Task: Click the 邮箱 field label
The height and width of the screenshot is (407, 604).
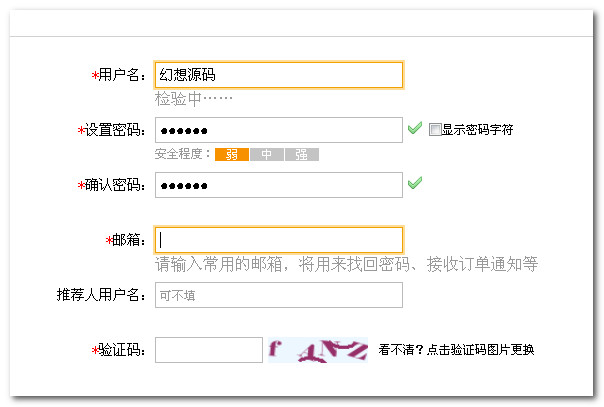Action: pos(129,240)
